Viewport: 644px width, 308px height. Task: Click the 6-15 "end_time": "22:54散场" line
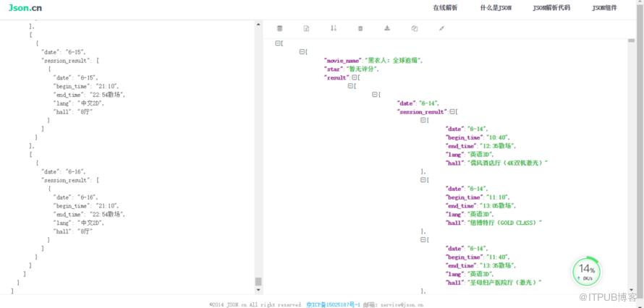point(89,95)
